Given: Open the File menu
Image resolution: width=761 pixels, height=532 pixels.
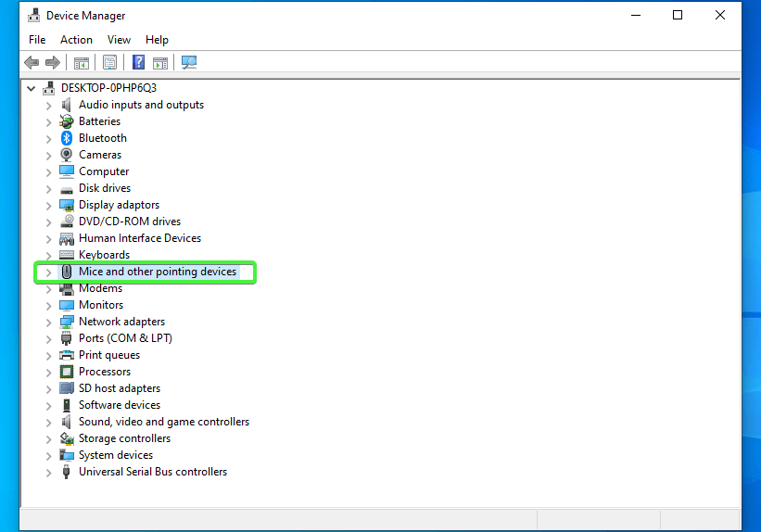Looking at the screenshot, I should [37, 40].
